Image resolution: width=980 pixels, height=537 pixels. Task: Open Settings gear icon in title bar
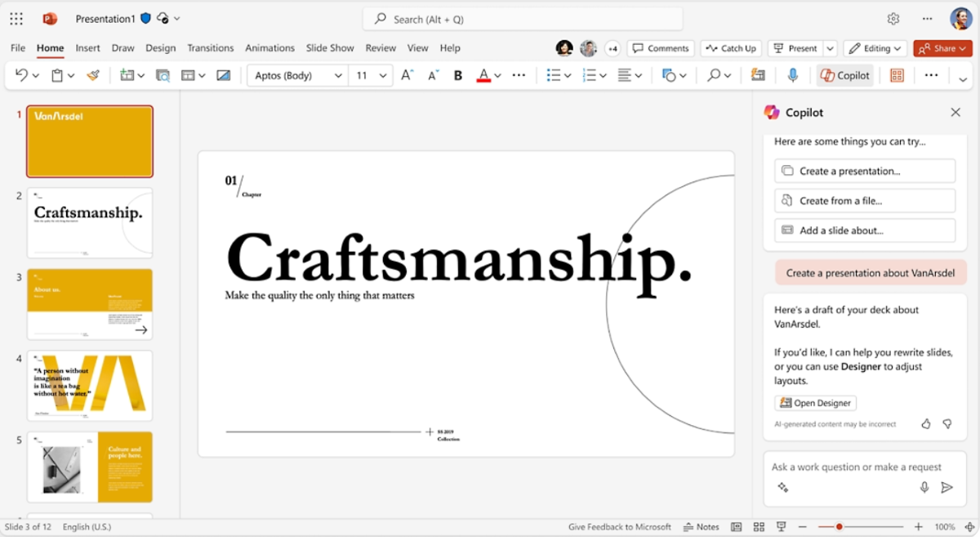click(x=893, y=18)
